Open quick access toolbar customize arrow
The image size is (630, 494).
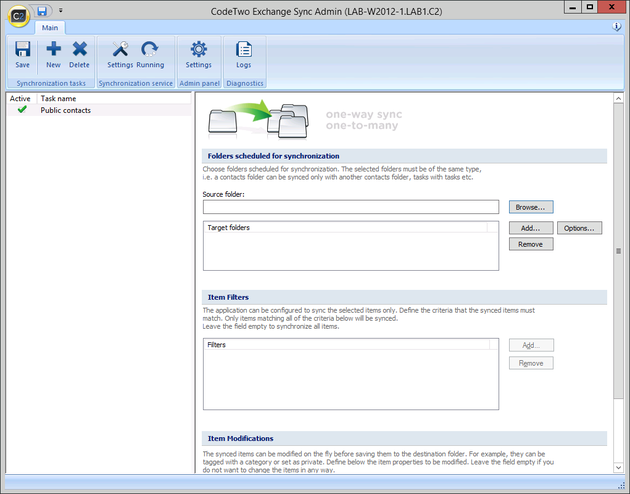click(x=61, y=10)
